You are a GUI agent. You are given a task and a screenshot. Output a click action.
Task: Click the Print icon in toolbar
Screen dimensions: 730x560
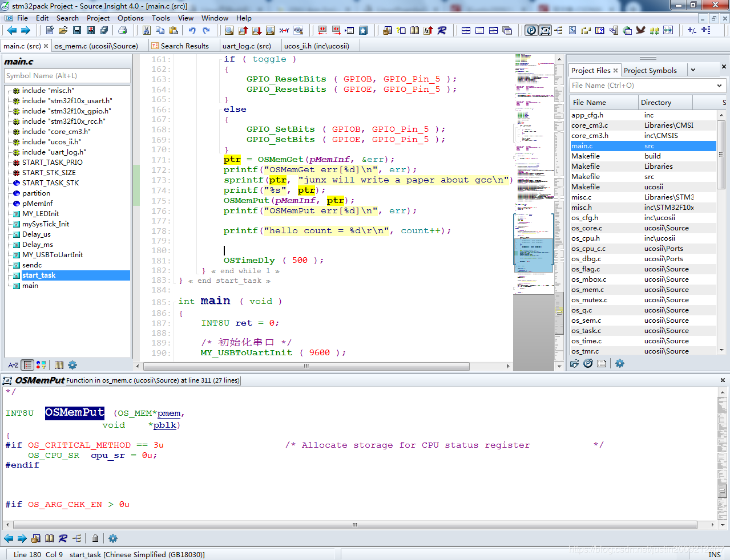(122, 30)
